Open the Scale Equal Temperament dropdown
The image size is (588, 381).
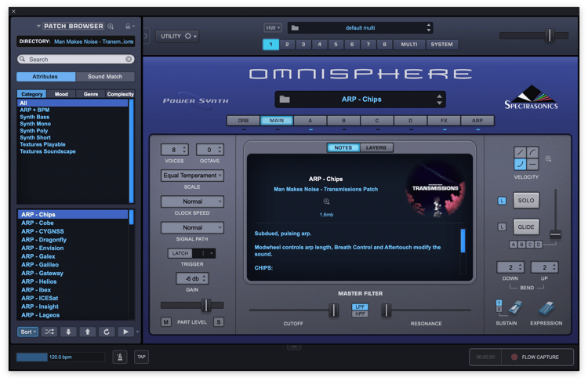[192, 176]
